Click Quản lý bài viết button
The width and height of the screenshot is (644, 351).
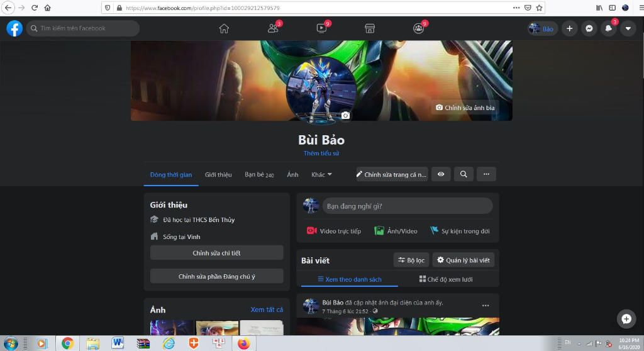click(x=464, y=260)
